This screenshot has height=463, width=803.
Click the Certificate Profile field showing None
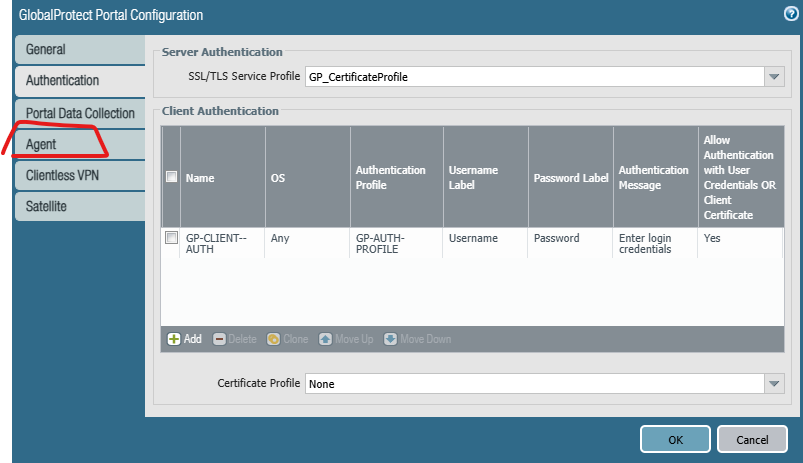click(x=535, y=384)
